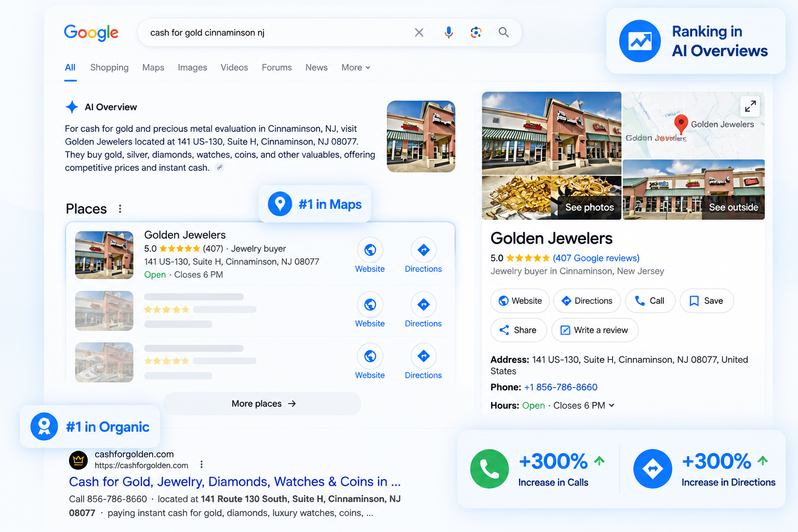Open the See outside street view thumbnail
The height and width of the screenshot is (532, 798).
point(694,190)
